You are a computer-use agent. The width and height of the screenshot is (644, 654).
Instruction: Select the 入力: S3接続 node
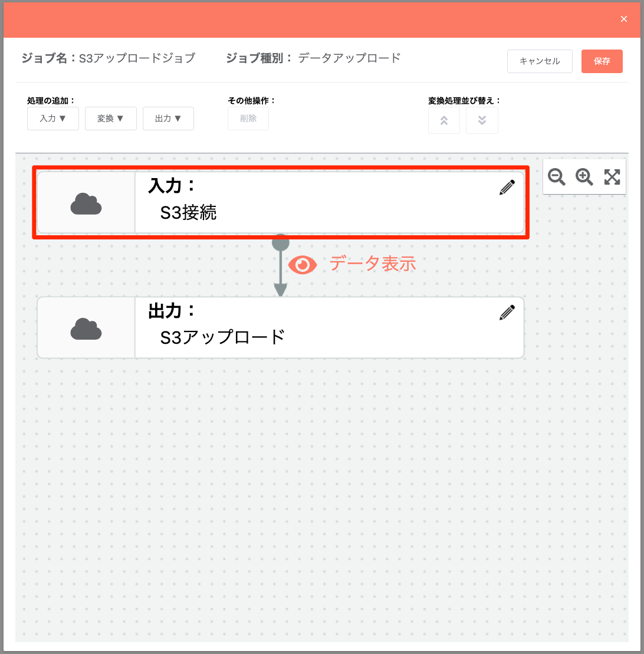[281, 202]
